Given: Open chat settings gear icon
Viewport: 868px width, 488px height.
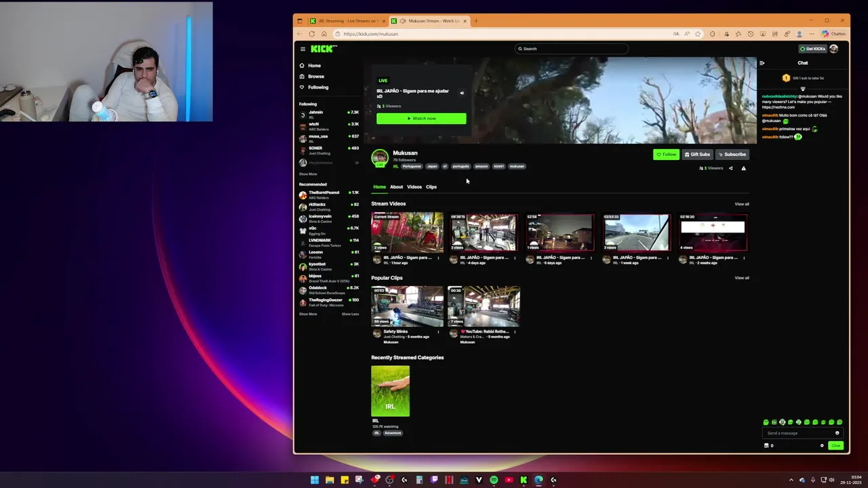Looking at the screenshot, I should click(822, 446).
